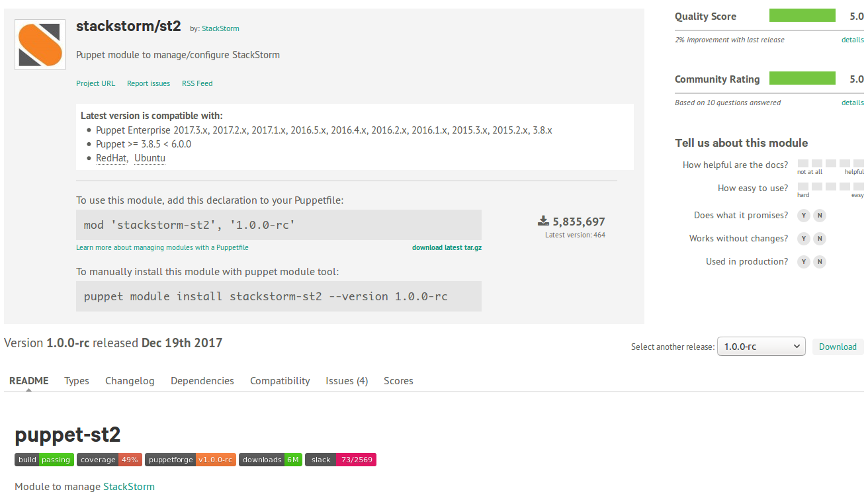868x500 pixels.
Task: Open the RSS Feed link
Action: click(x=197, y=83)
